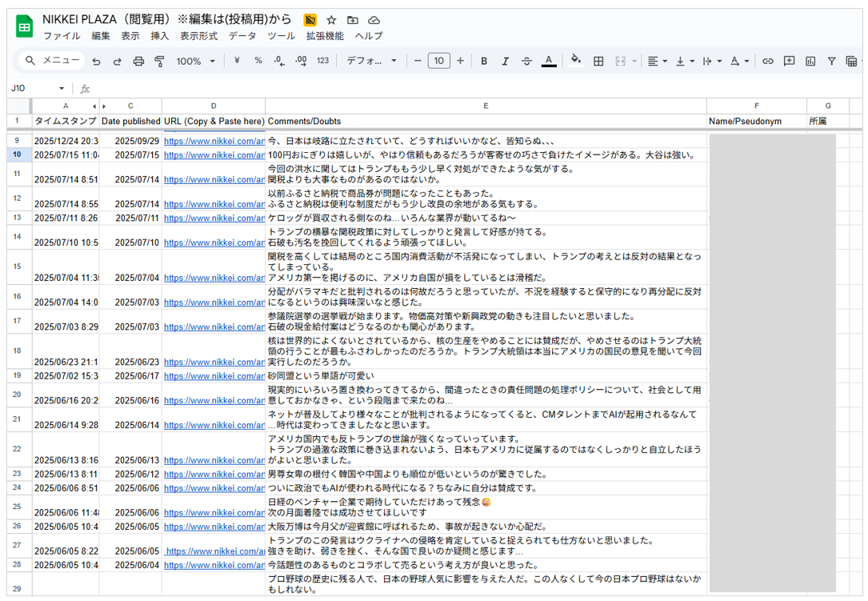The image size is (868, 601).
Task: Click the Insert link icon
Action: click(767, 61)
